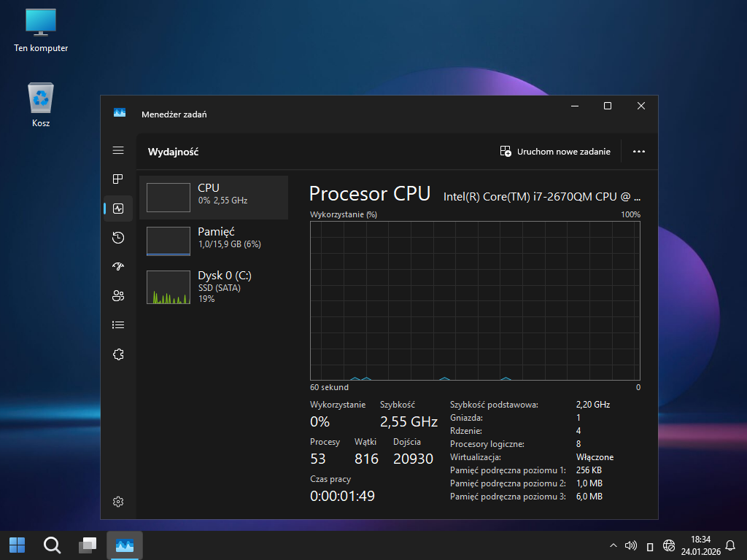Open the Windows Start menu
This screenshot has width=747, height=560.
click(x=17, y=545)
